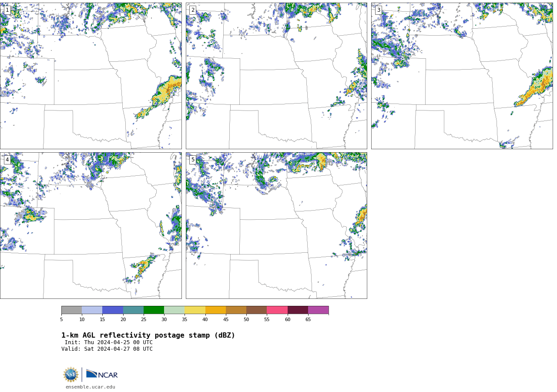Screen dimensions: 557x392
Task: Click the NCAR logo
Action: pyautogui.click(x=102, y=374)
